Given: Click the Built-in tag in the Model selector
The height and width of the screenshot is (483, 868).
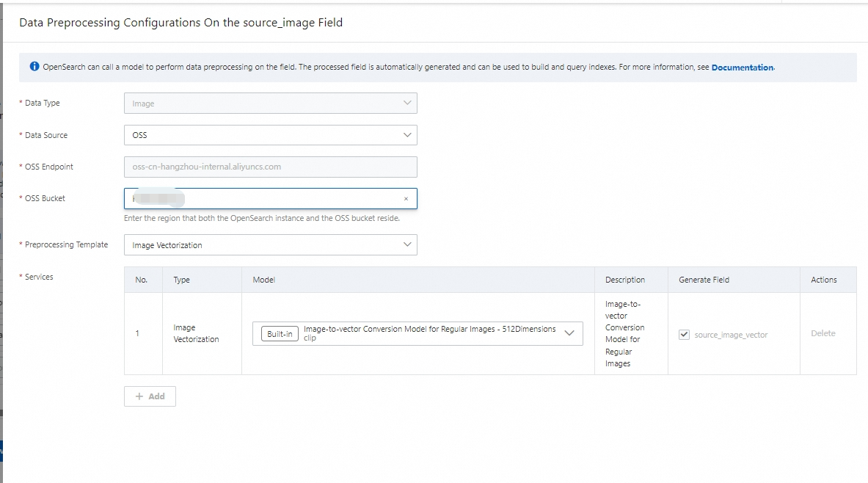Looking at the screenshot, I should [280, 334].
